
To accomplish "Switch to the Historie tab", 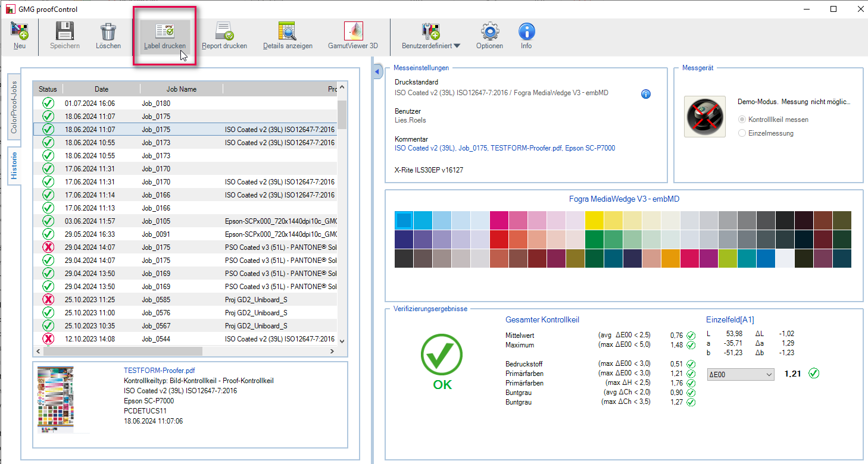I will [14, 165].
